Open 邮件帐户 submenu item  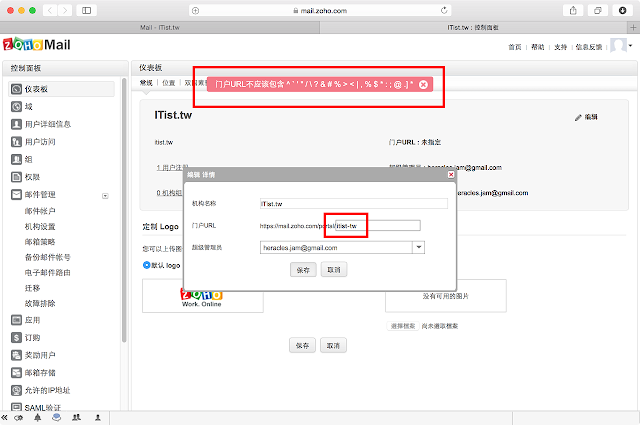pyautogui.click(x=40, y=211)
